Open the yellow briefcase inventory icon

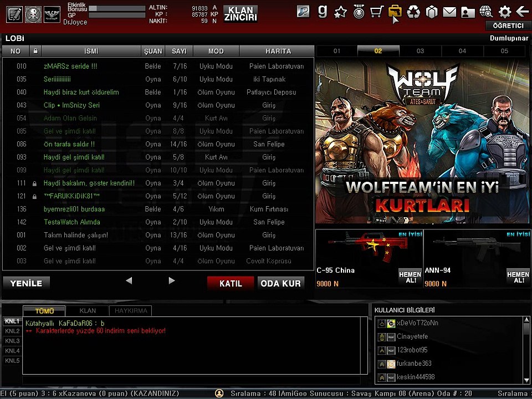tap(395, 12)
